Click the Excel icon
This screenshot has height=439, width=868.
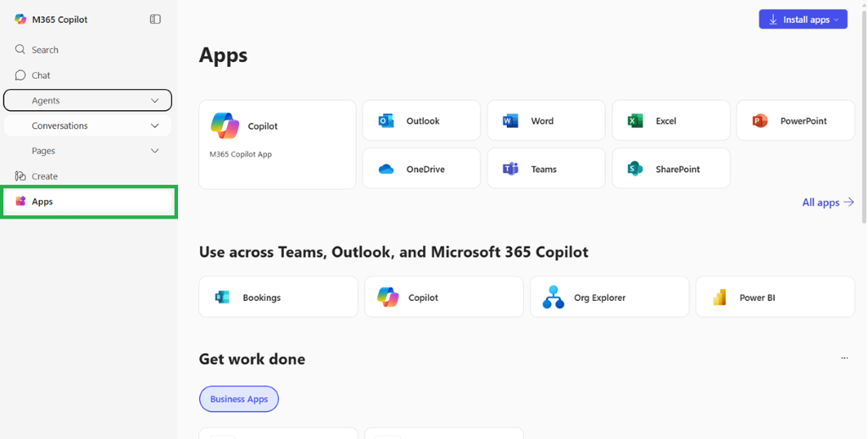tap(635, 120)
